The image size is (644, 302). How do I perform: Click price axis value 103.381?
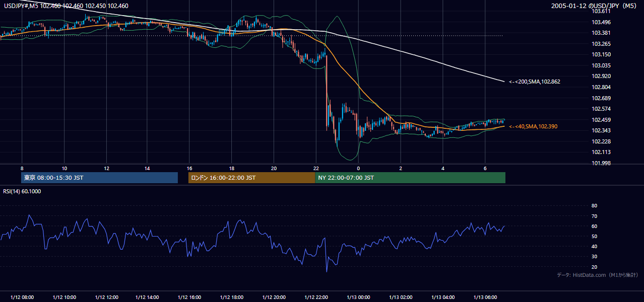tap(601, 33)
